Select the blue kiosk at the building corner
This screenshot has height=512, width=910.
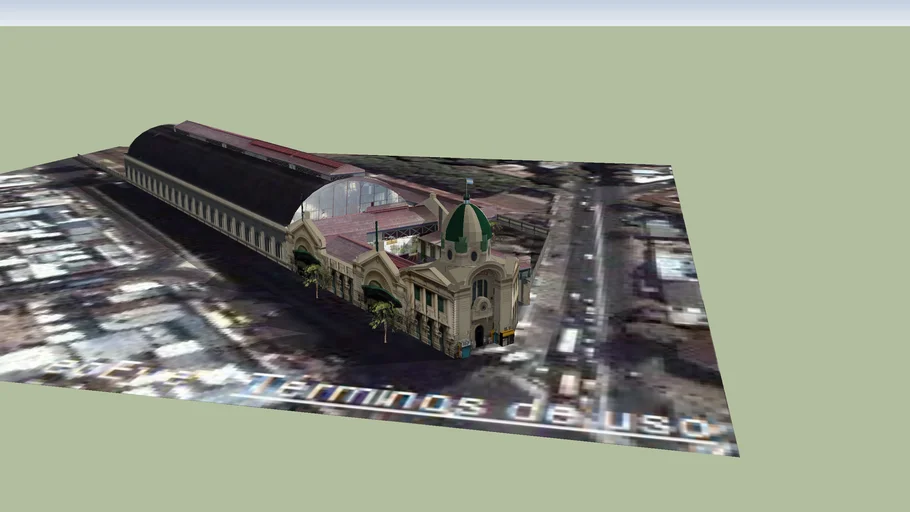[x=463, y=350]
